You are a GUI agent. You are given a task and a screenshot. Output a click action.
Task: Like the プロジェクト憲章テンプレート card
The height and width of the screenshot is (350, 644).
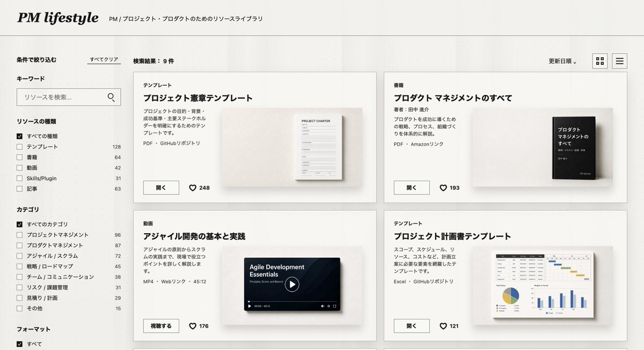(193, 188)
